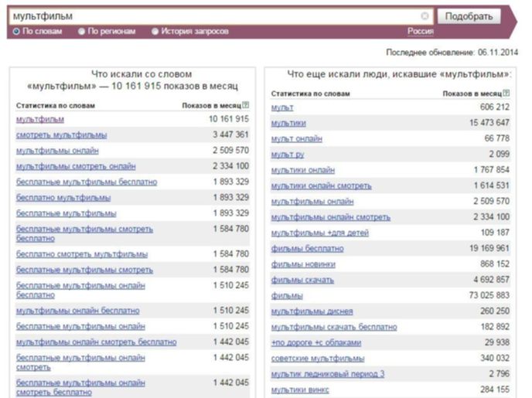Clear the search field with the X icon
This screenshot has width=532, height=398.
tap(425, 15)
